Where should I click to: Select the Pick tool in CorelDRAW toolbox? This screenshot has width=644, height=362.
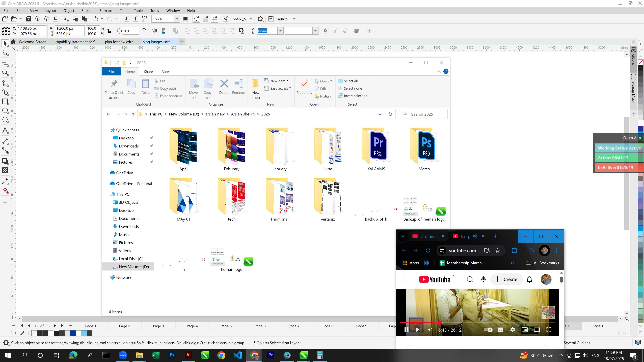point(5,43)
